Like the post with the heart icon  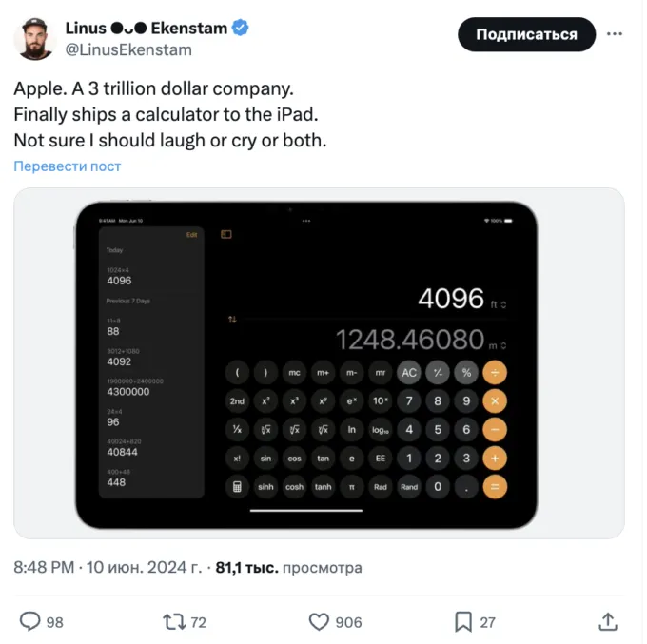[x=320, y=621]
